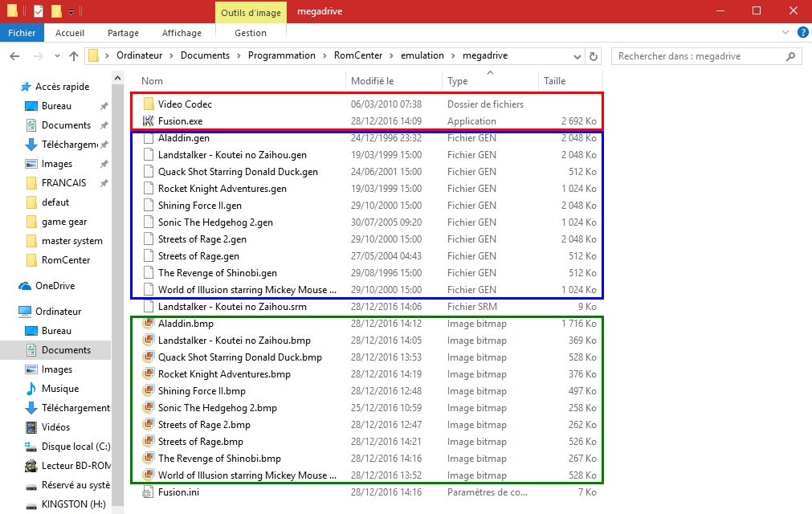
Task: Click the Video Codec folder icon
Action: pos(149,104)
